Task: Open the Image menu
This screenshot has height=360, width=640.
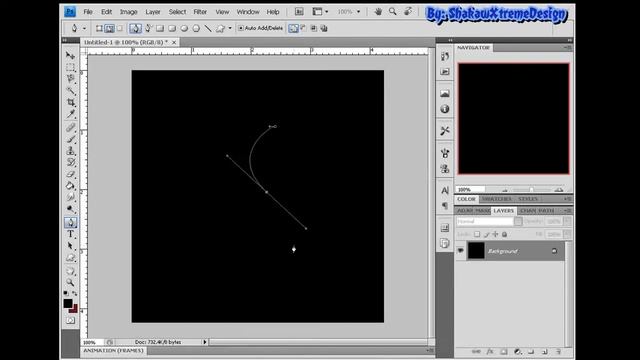Action: pyautogui.click(x=129, y=12)
